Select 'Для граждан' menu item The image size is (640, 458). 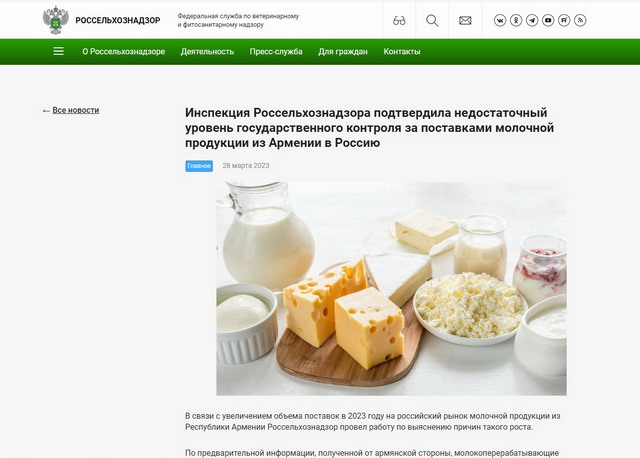pyautogui.click(x=343, y=51)
